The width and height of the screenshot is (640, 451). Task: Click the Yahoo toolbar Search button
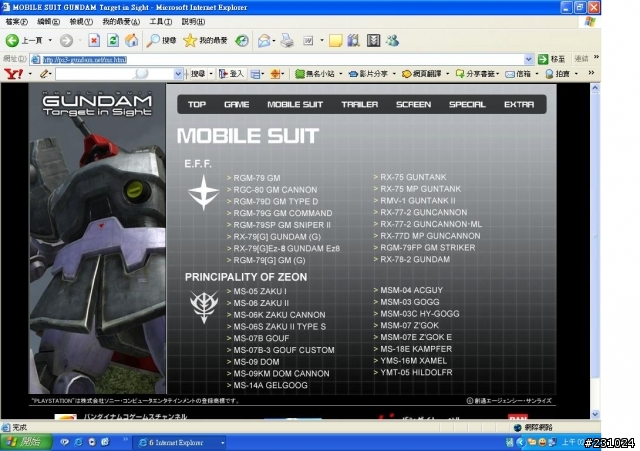click(x=197, y=74)
